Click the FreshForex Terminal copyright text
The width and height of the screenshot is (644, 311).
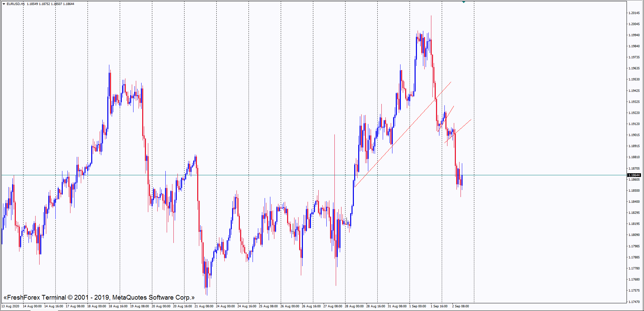(x=99, y=298)
